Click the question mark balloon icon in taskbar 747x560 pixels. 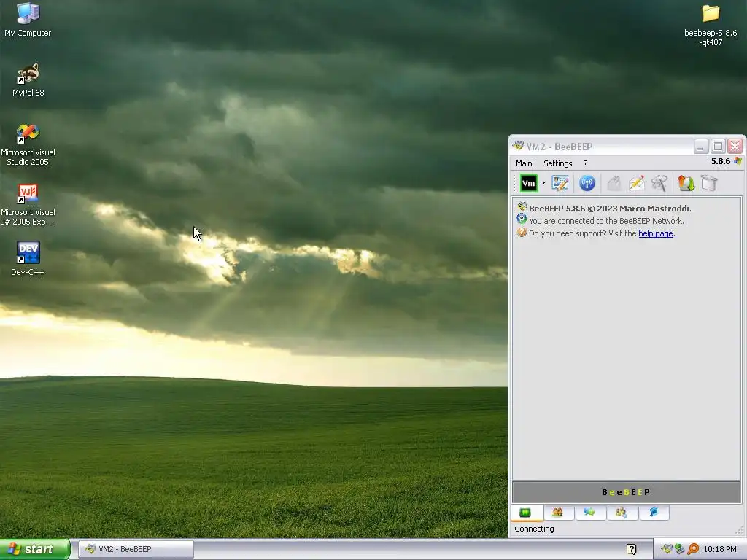point(631,549)
